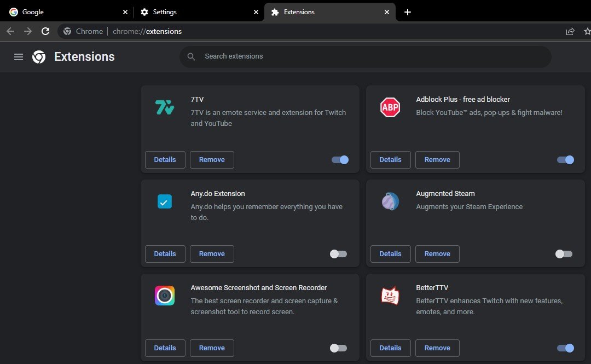Enable the Any.do Extension toggle

[x=338, y=254]
